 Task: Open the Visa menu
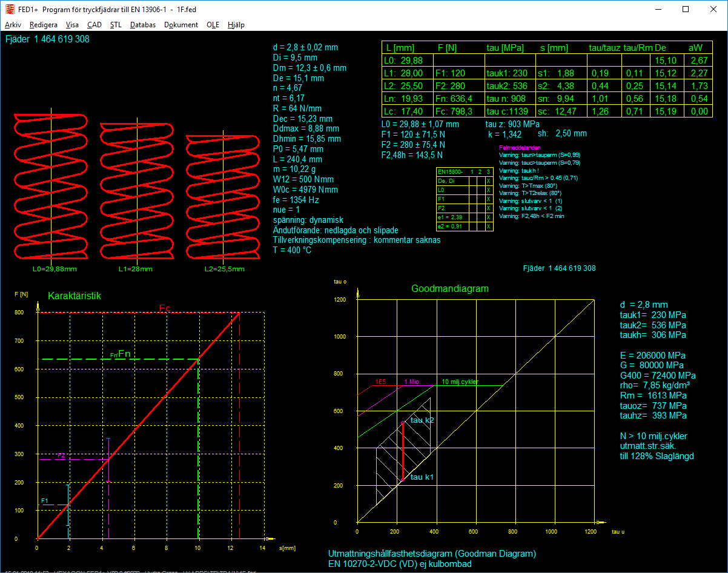72,25
